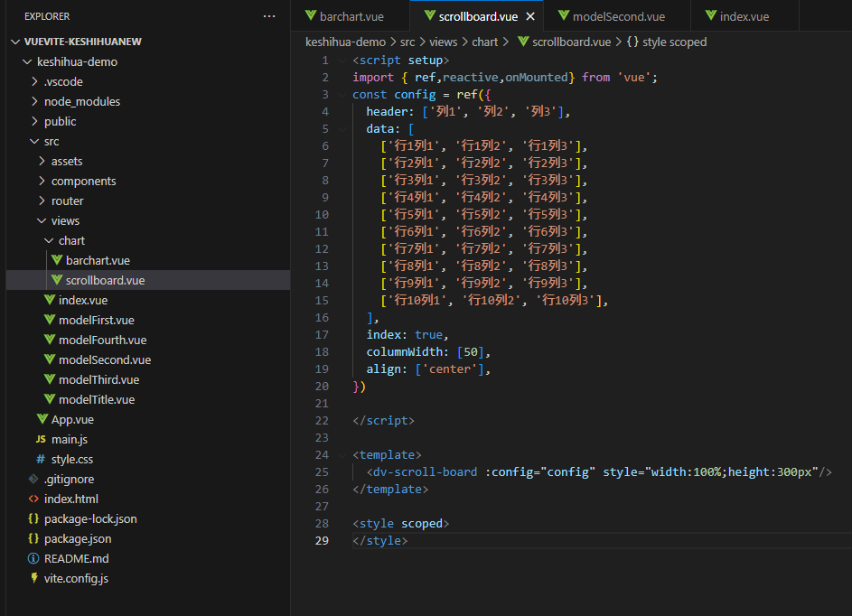
Task: Click the info icon of README.md
Action: pyautogui.click(x=33, y=558)
